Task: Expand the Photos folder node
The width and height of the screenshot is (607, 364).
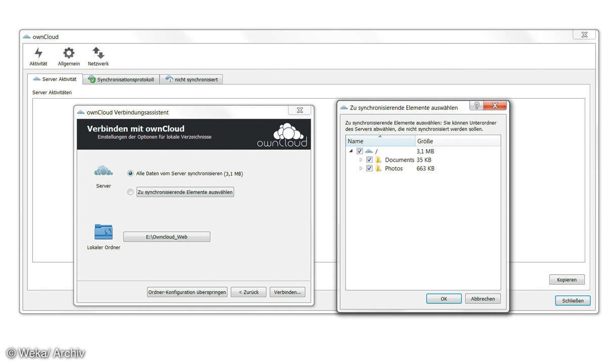Action: tap(361, 168)
